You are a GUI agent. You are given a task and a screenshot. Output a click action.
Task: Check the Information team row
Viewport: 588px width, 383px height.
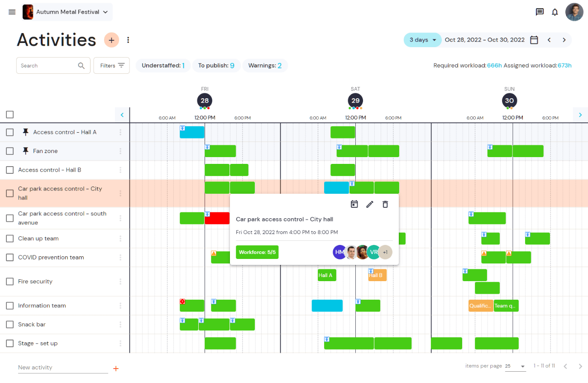coord(10,306)
